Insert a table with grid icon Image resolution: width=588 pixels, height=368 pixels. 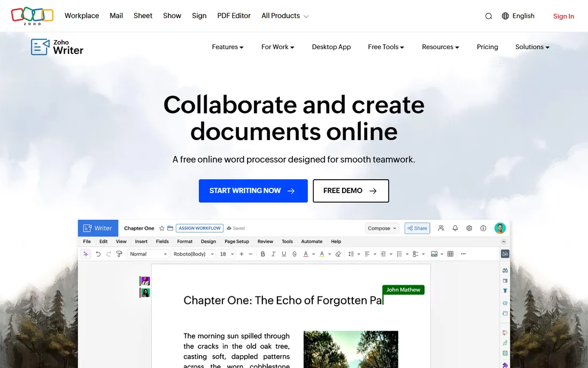(451, 254)
